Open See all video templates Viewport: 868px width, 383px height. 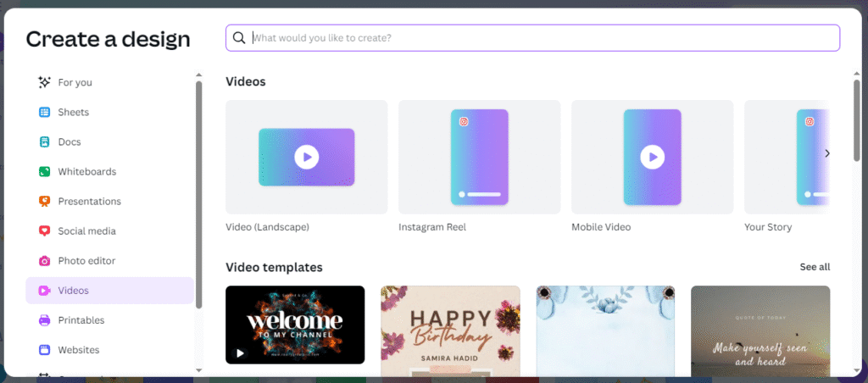(x=814, y=267)
